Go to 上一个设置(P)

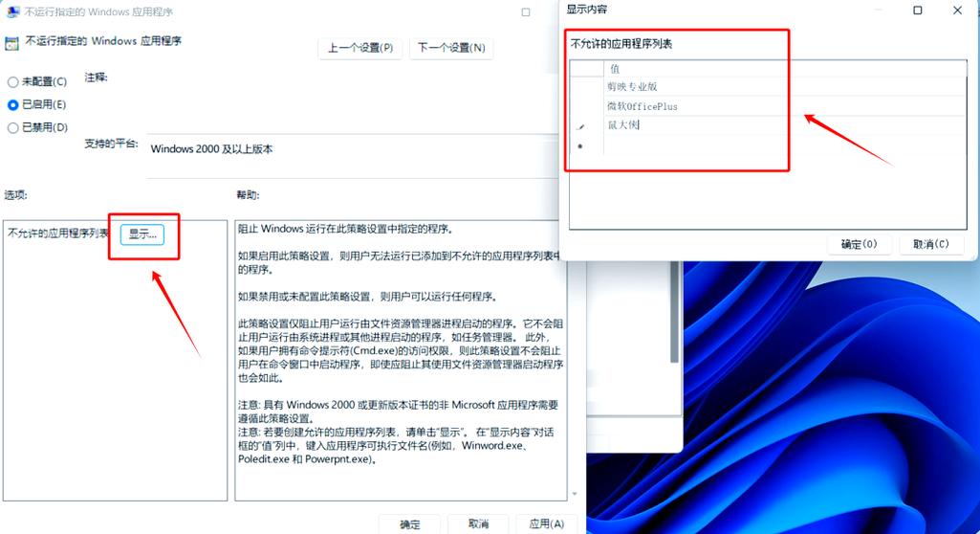point(360,48)
